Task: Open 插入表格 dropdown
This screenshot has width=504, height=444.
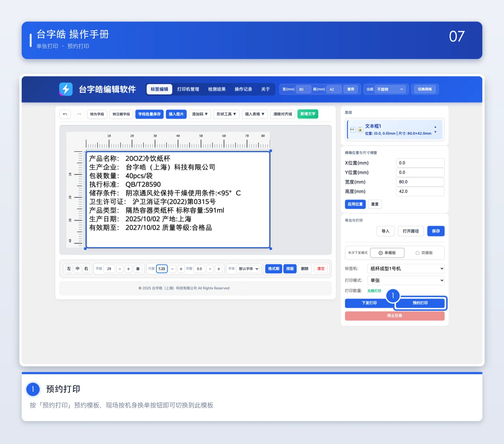Action: click(x=255, y=114)
